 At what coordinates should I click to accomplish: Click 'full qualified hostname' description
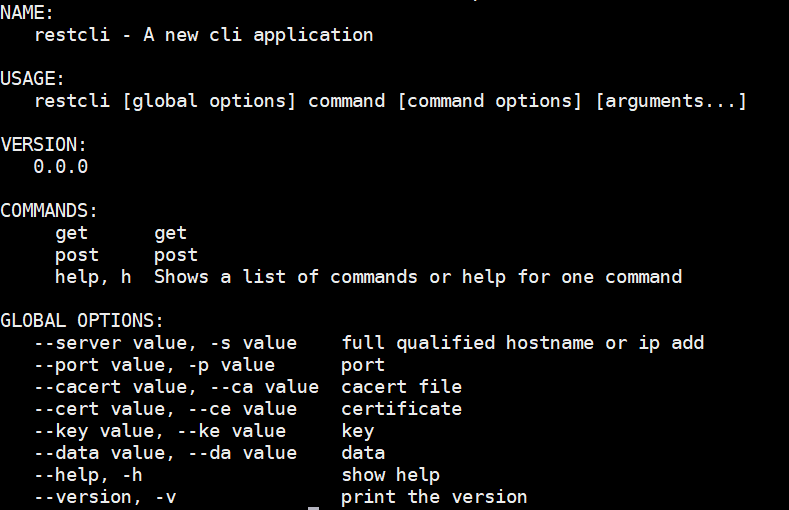[x=468, y=343]
